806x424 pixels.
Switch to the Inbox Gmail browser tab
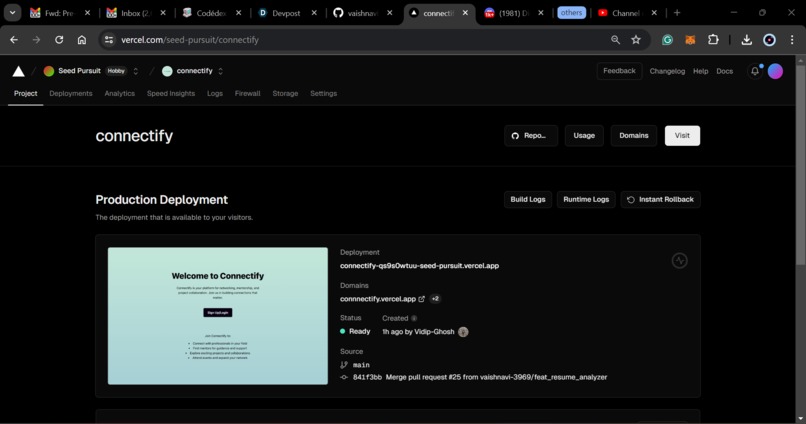click(x=136, y=13)
